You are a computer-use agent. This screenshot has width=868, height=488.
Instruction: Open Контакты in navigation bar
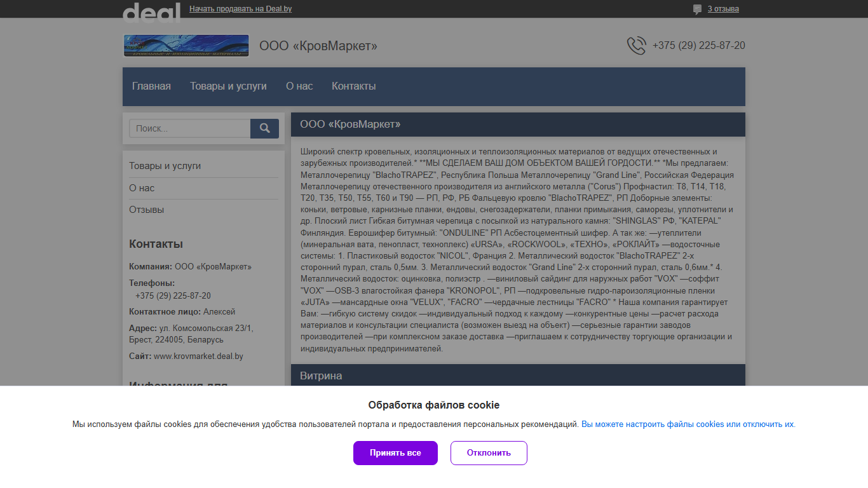354,86
